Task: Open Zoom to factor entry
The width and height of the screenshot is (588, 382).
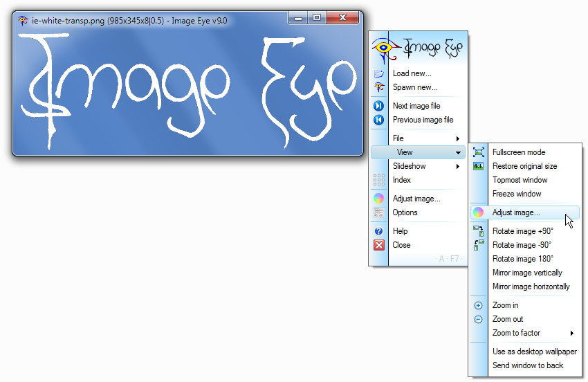Action: [516, 334]
